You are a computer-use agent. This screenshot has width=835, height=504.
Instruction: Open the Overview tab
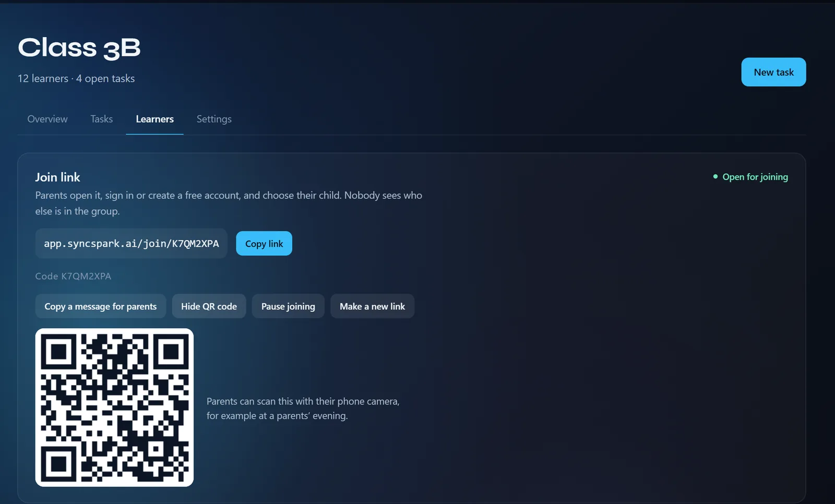[x=47, y=119]
